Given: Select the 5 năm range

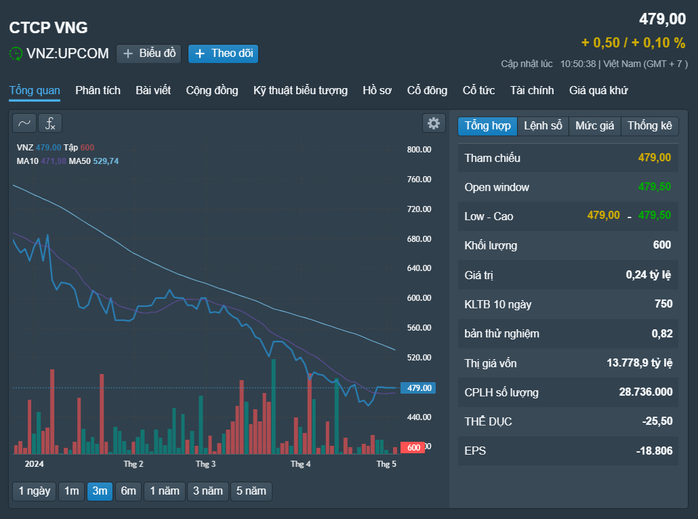Looking at the screenshot, I should tap(251, 491).
